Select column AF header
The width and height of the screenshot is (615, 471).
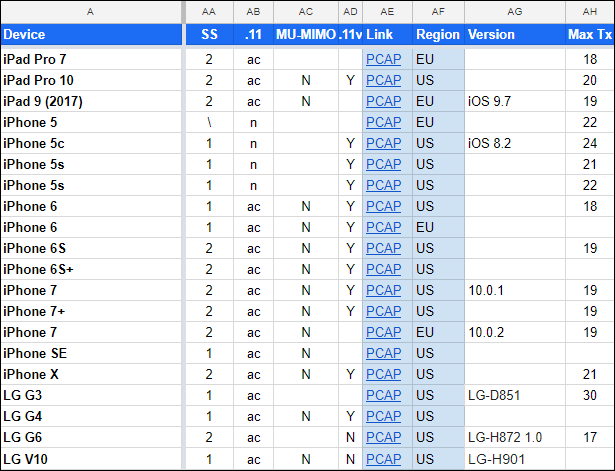[x=439, y=12]
